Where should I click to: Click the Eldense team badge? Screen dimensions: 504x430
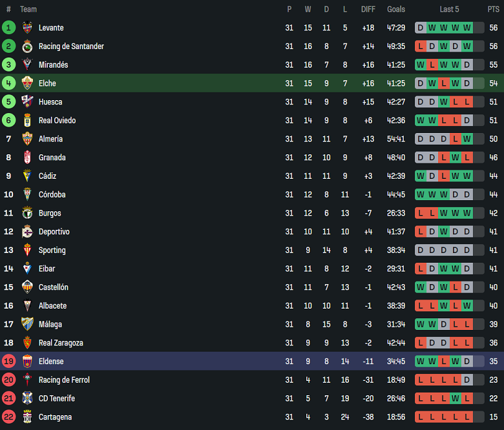pyautogui.click(x=27, y=362)
